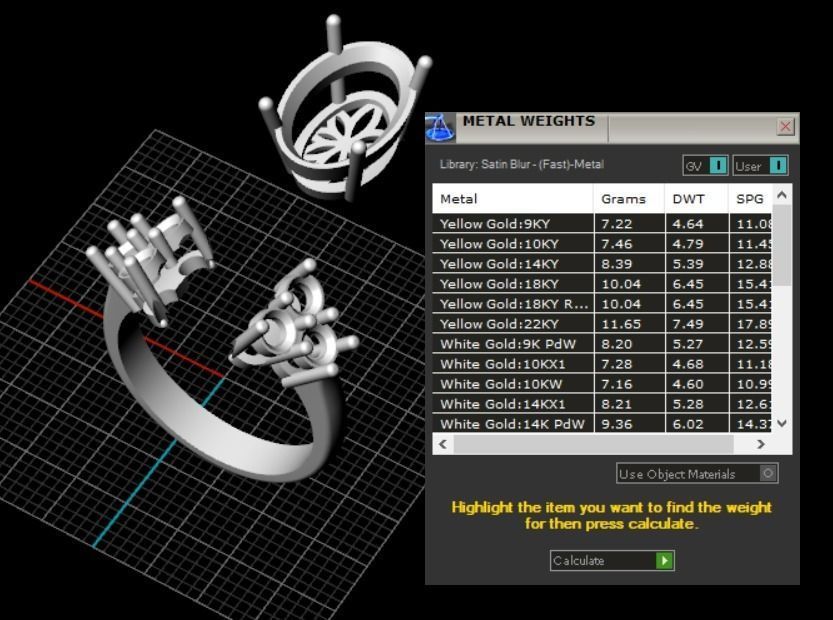The width and height of the screenshot is (833, 620).
Task: Select the White Gold:14KX1 row
Action: click(602, 404)
